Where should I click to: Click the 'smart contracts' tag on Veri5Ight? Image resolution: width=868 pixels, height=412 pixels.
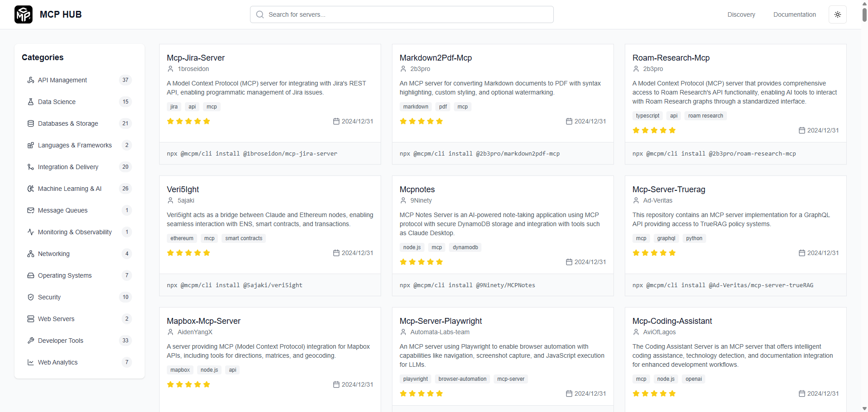[x=244, y=238]
